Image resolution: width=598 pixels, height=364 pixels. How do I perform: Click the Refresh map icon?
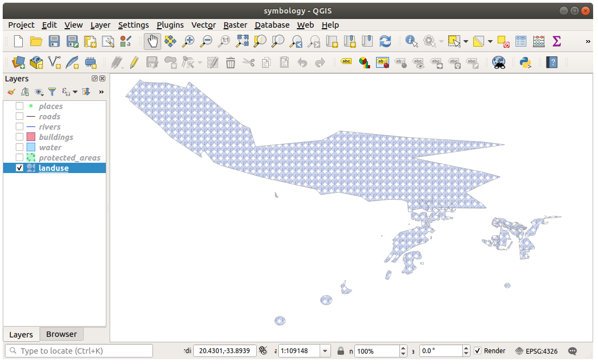pos(385,41)
